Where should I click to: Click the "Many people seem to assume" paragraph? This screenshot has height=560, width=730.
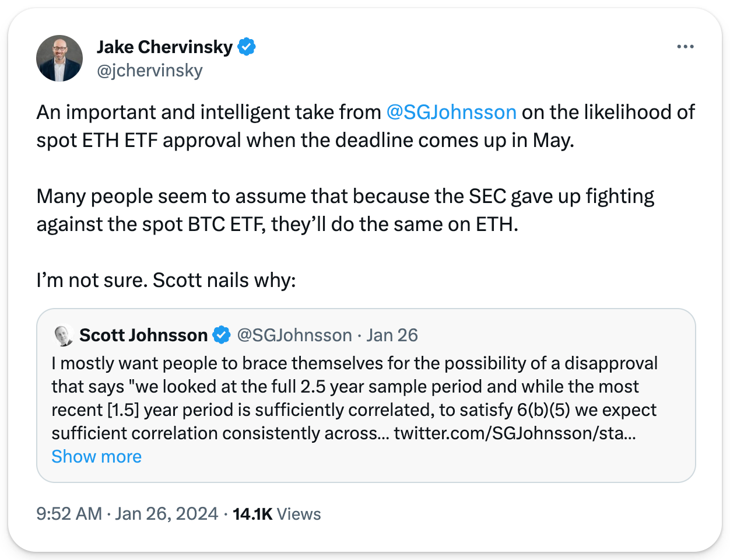(344, 210)
